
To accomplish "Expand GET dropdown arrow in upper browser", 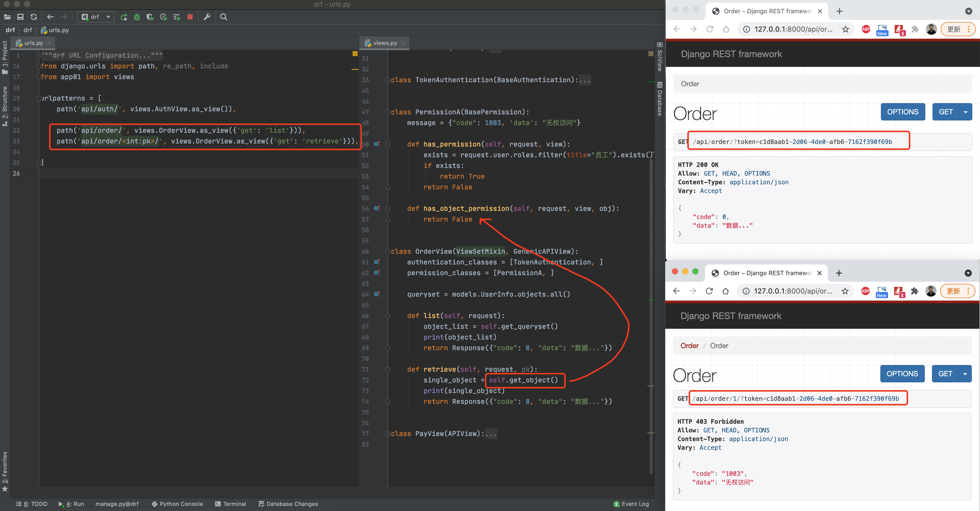I will (x=965, y=112).
